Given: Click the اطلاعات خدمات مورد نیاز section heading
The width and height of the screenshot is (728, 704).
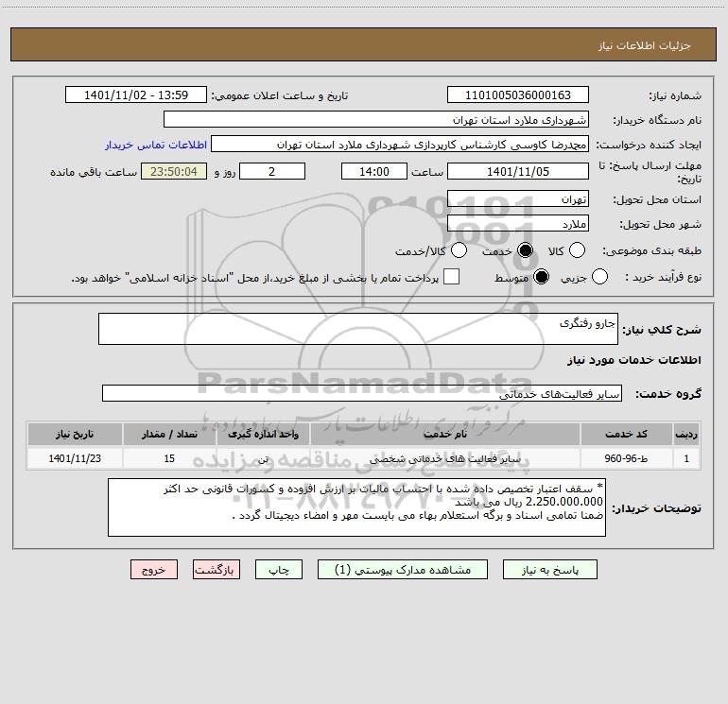Looking at the screenshot, I should pos(633,360).
